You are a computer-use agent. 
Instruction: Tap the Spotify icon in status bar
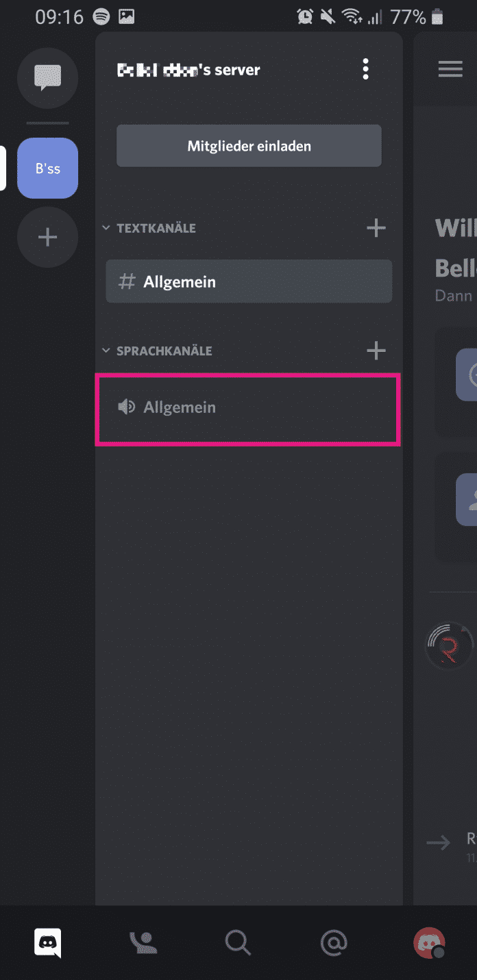point(101,16)
